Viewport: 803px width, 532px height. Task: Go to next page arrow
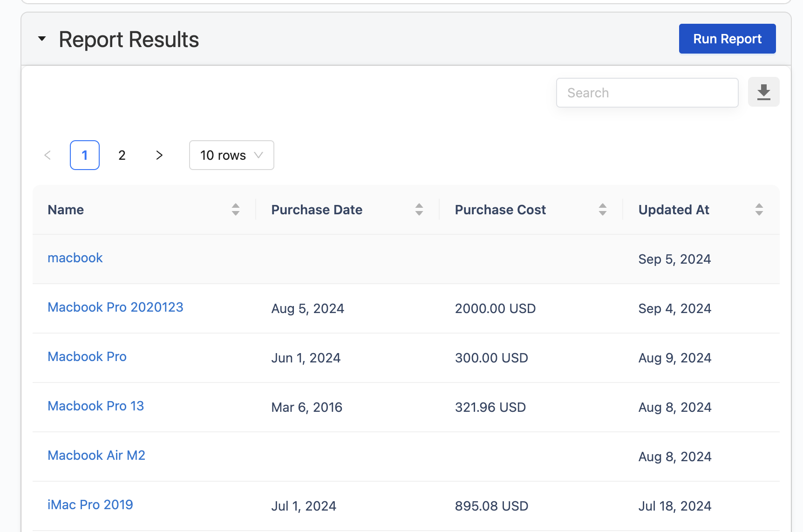click(159, 155)
